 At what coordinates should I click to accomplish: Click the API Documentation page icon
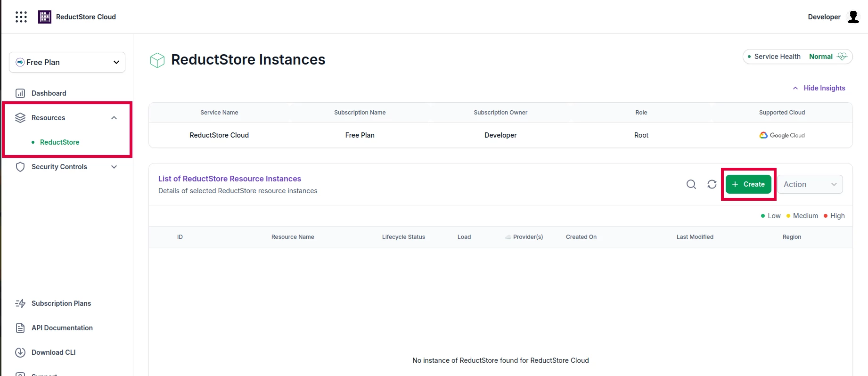point(20,328)
